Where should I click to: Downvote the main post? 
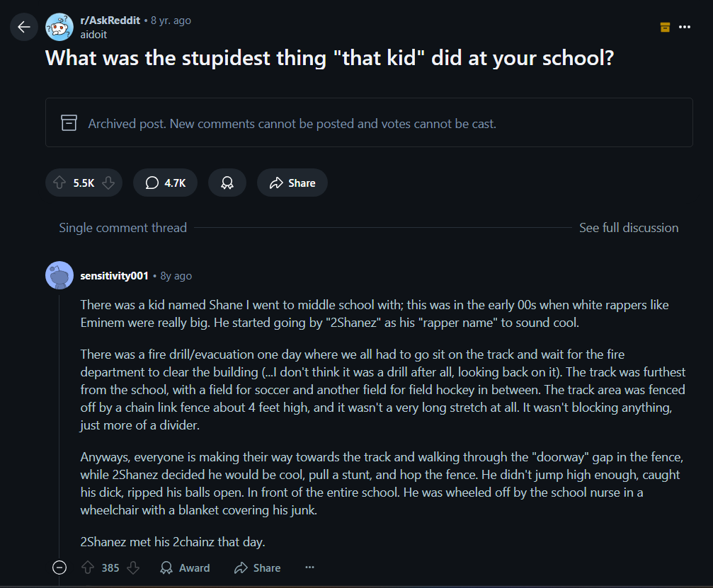[108, 183]
